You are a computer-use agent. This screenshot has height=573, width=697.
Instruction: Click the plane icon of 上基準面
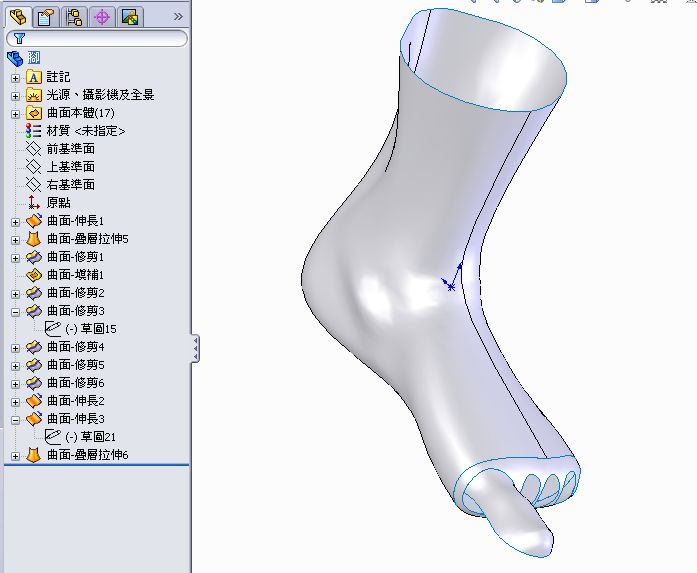[33, 167]
